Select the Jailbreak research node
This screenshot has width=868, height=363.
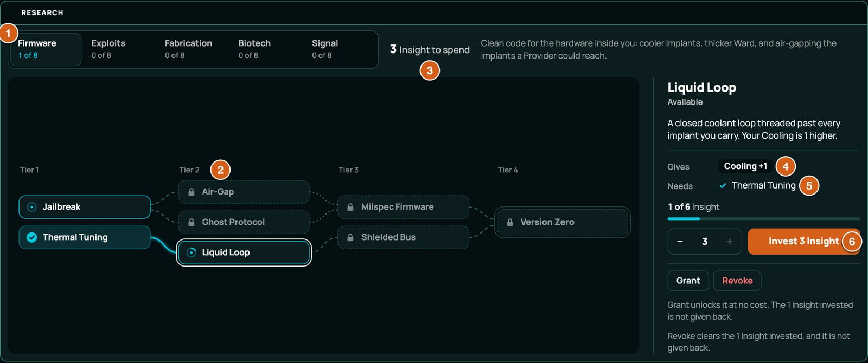pos(85,207)
